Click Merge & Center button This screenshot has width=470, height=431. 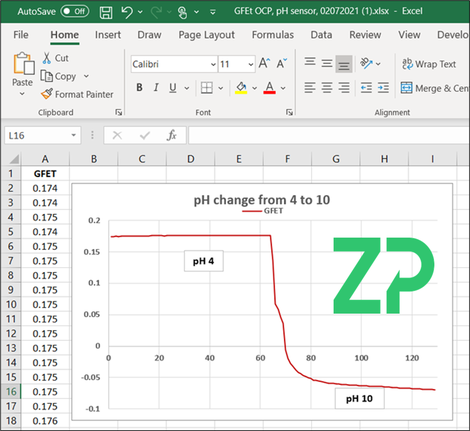point(434,88)
